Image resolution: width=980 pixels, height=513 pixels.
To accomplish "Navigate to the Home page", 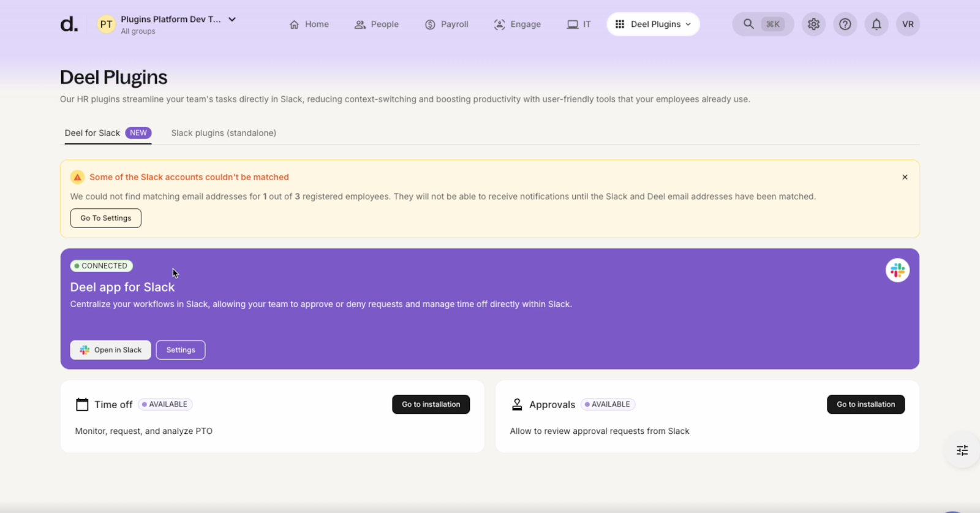I will (x=309, y=25).
